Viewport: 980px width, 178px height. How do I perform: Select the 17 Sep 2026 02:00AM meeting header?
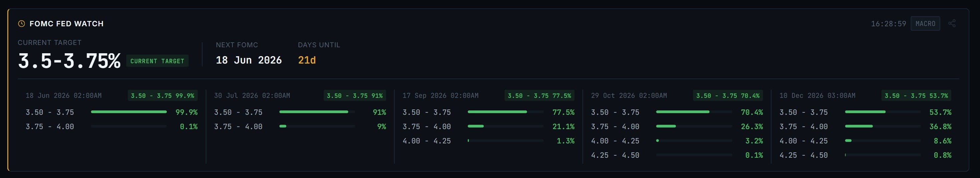441,95
